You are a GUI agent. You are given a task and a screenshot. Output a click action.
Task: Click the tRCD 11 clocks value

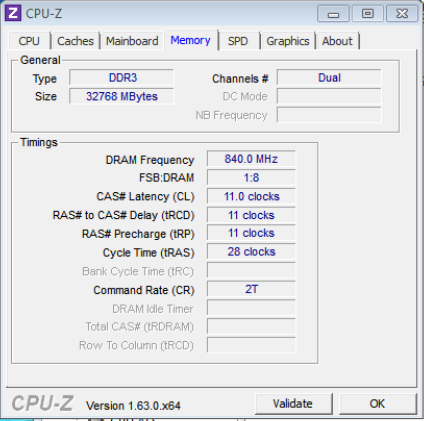tap(251, 215)
